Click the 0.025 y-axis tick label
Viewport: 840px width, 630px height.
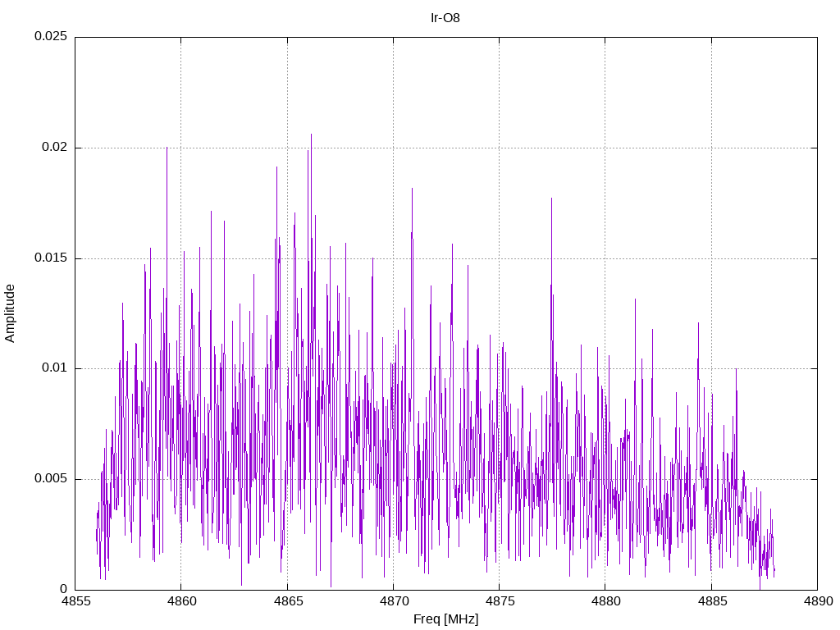pos(51,36)
